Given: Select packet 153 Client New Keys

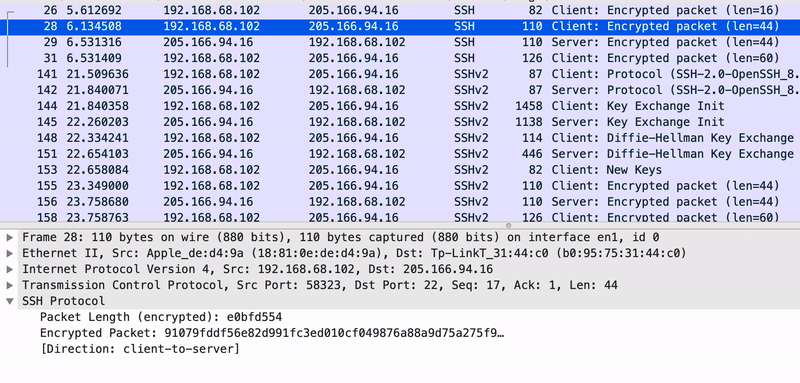Looking at the screenshot, I should (400, 169).
